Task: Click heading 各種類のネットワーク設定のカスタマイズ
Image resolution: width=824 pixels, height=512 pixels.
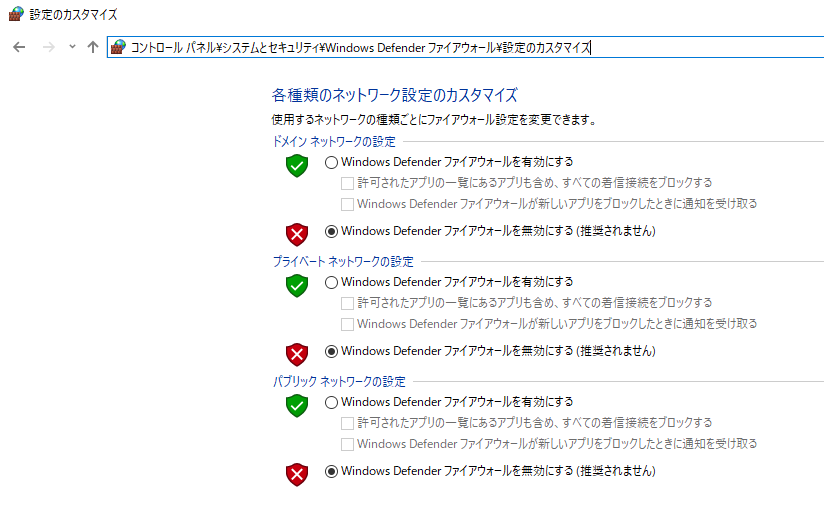Action: click(x=395, y=95)
